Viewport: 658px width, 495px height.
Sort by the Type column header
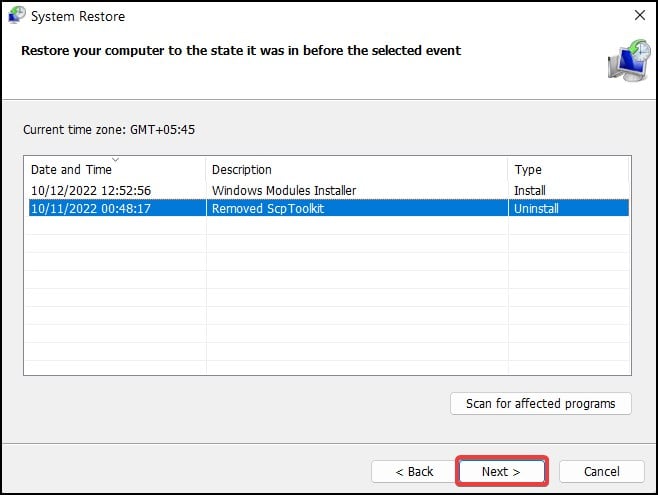[x=528, y=170]
